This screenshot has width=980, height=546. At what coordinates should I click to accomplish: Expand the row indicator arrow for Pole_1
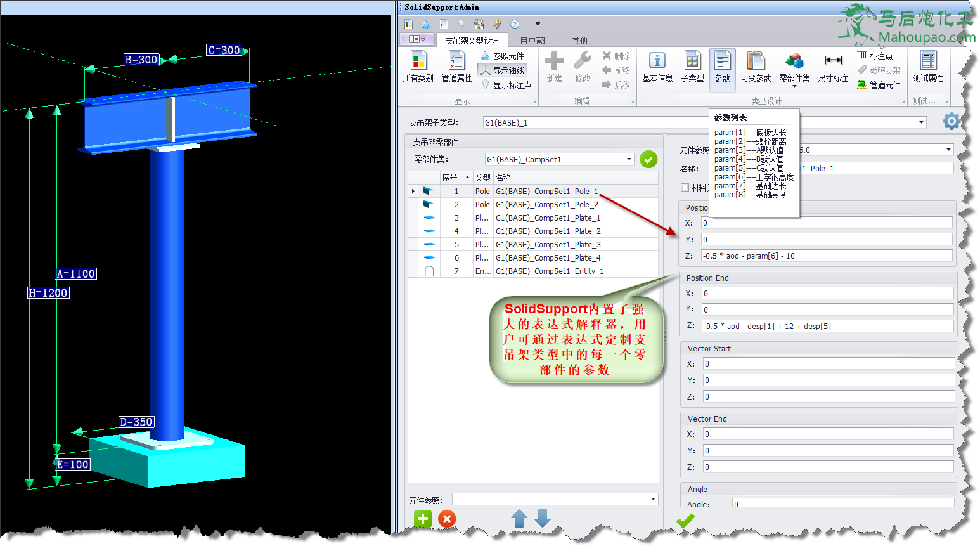[413, 191]
